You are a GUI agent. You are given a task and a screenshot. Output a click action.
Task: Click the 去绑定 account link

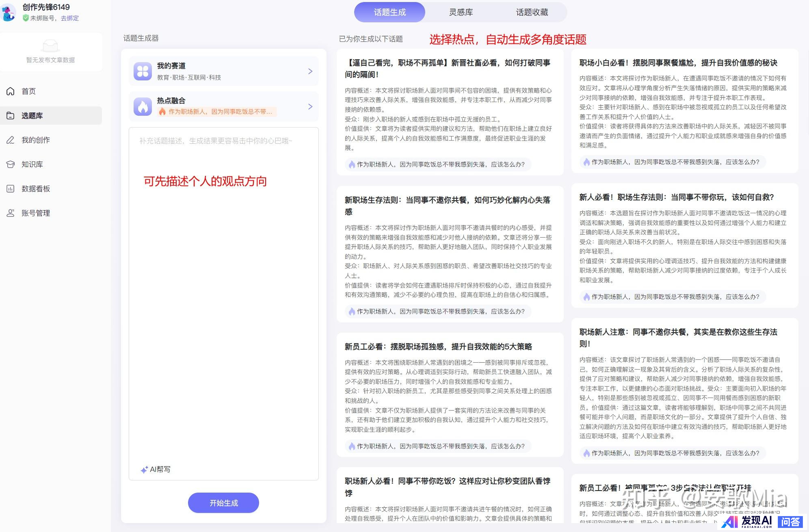pyautogui.click(x=70, y=18)
